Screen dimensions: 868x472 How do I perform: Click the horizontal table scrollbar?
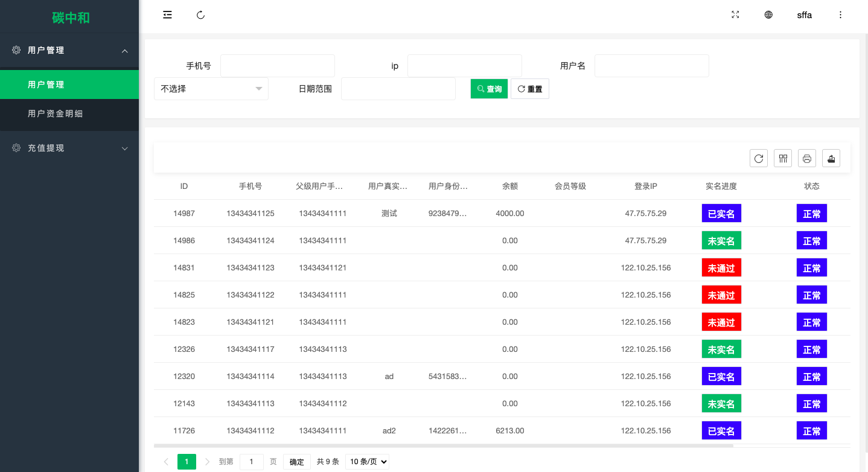(x=443, y=446)
